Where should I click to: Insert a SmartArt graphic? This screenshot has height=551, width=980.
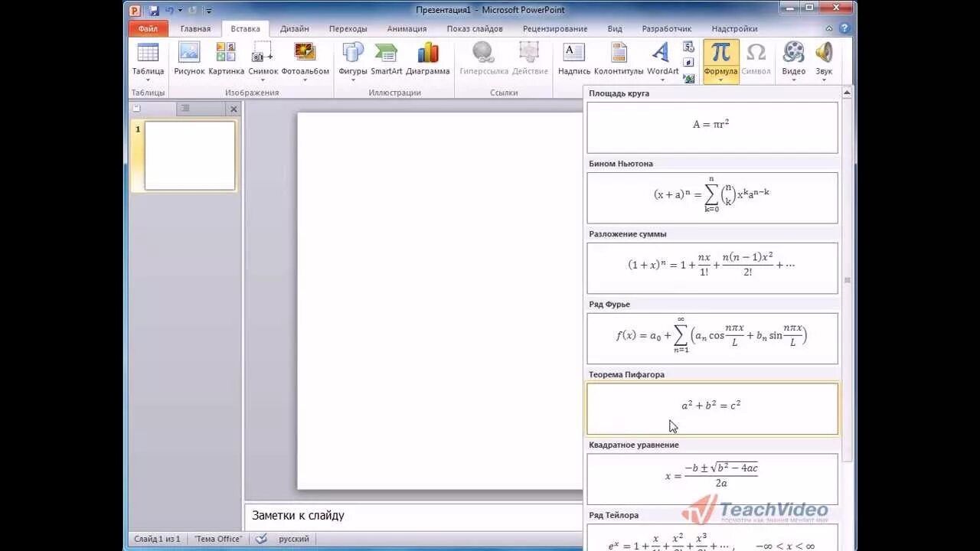[386, 60]
